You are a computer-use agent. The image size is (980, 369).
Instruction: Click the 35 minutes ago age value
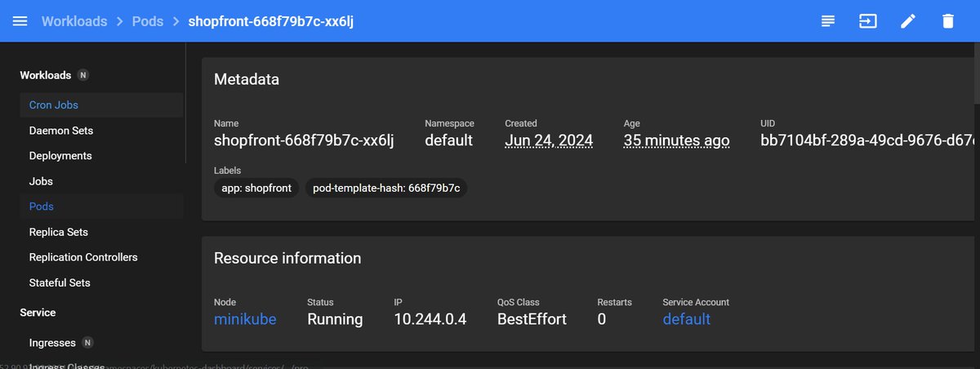click(x=677, y=140)
